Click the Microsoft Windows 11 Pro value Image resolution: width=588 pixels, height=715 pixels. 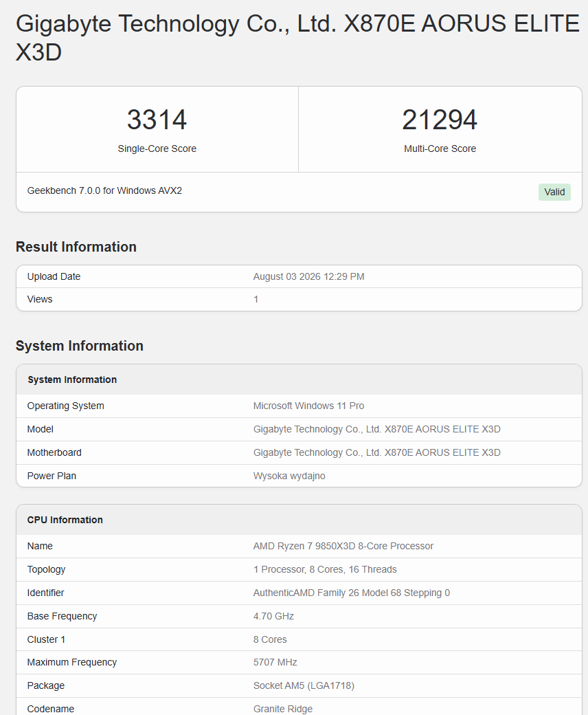309,406
